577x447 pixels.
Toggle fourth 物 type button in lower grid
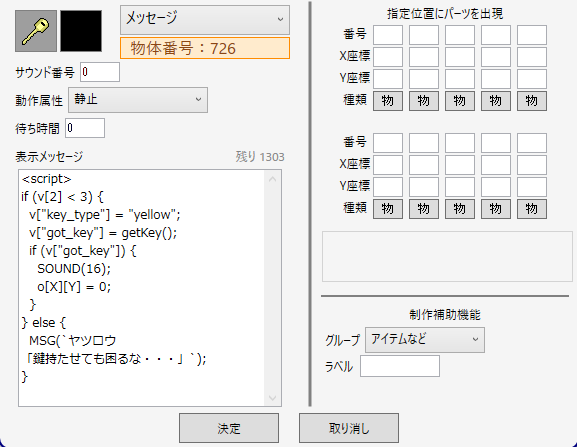tap(496, 209)
